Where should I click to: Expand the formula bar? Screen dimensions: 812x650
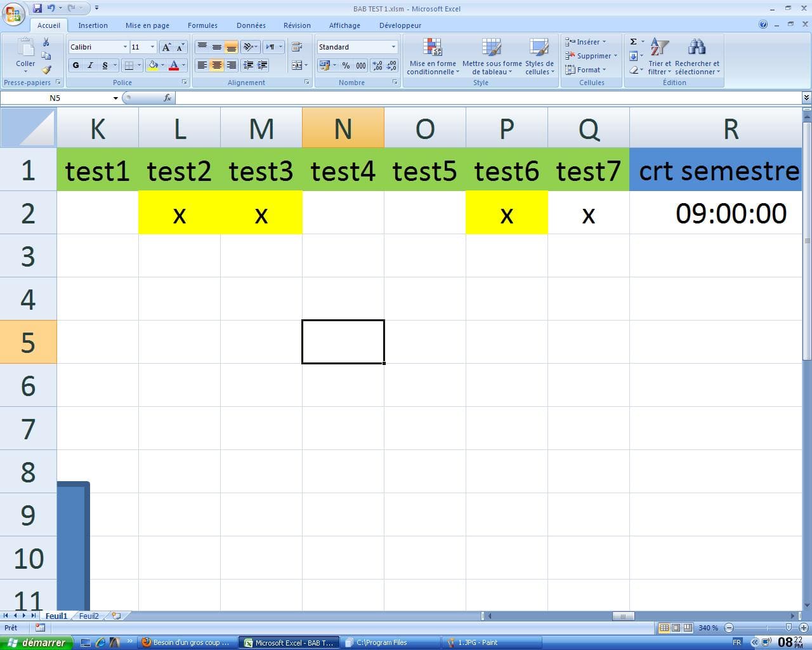tap(806, 98)
